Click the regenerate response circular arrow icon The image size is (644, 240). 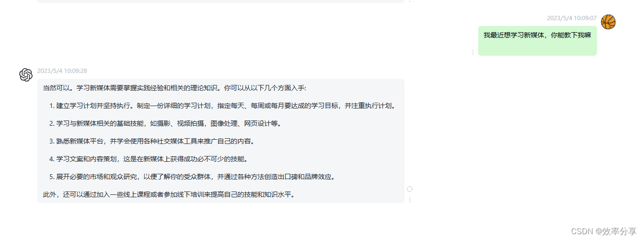click(x=410, y=189)
